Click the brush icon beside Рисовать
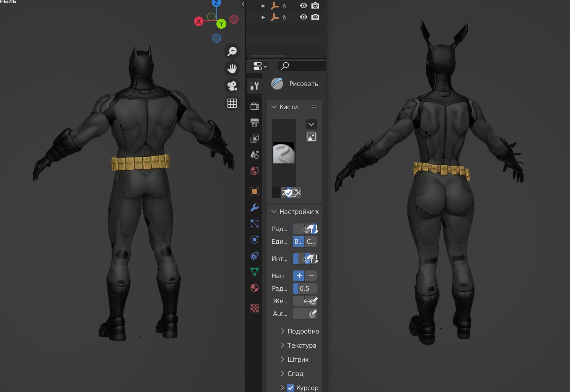Screen dimensions: 570x392 point(277,84)
